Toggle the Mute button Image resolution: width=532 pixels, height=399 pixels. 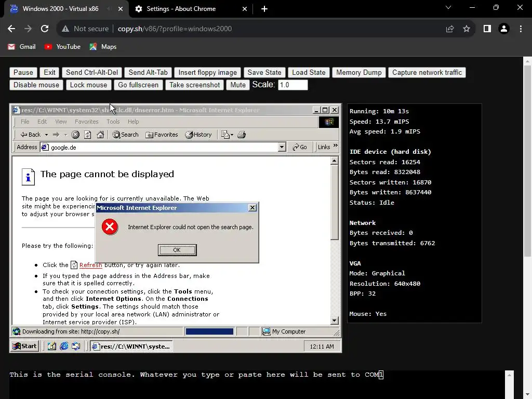238,85
